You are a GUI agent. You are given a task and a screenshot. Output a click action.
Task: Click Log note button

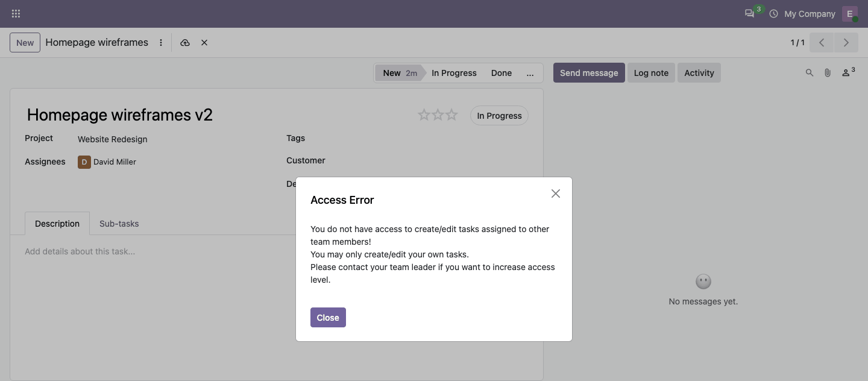coord(651,73)
